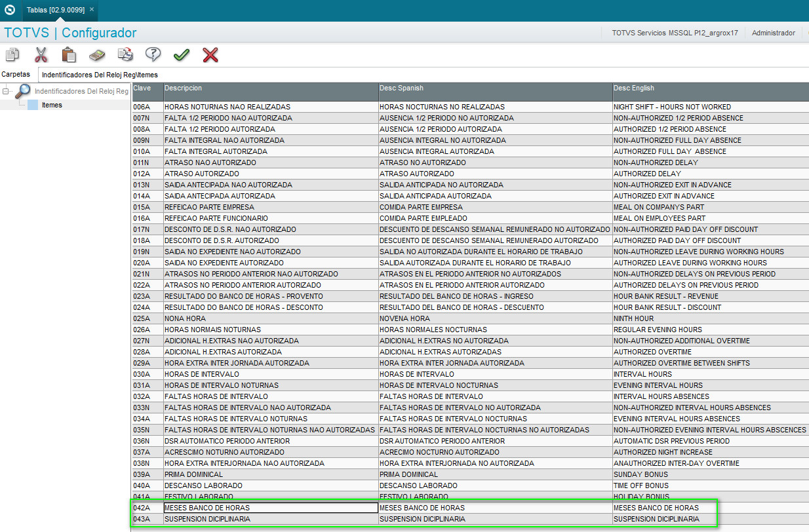The height and width of the screenshot is (532, 809).
Task: Click the printer with documents toolbar icon
Action: (125, 55)
